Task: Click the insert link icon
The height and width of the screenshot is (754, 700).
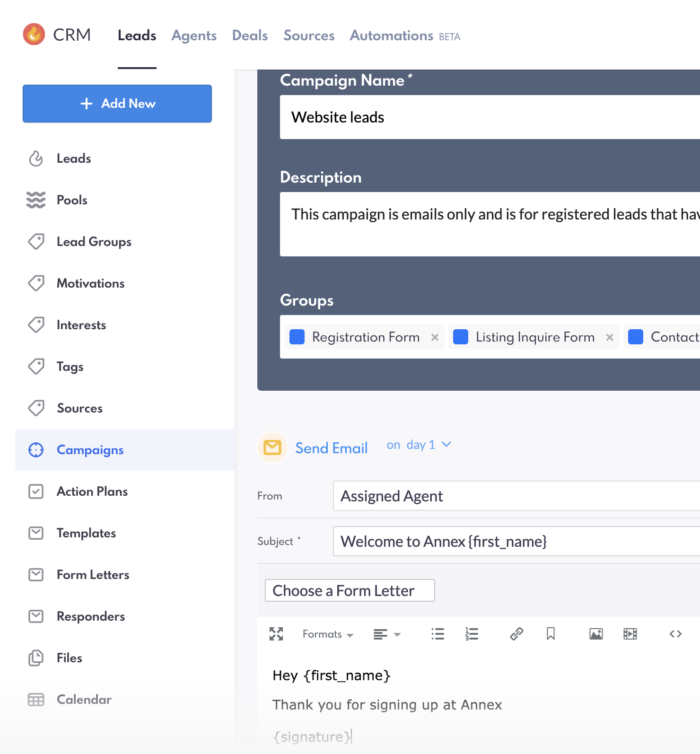Action: [x=516, y=634]
